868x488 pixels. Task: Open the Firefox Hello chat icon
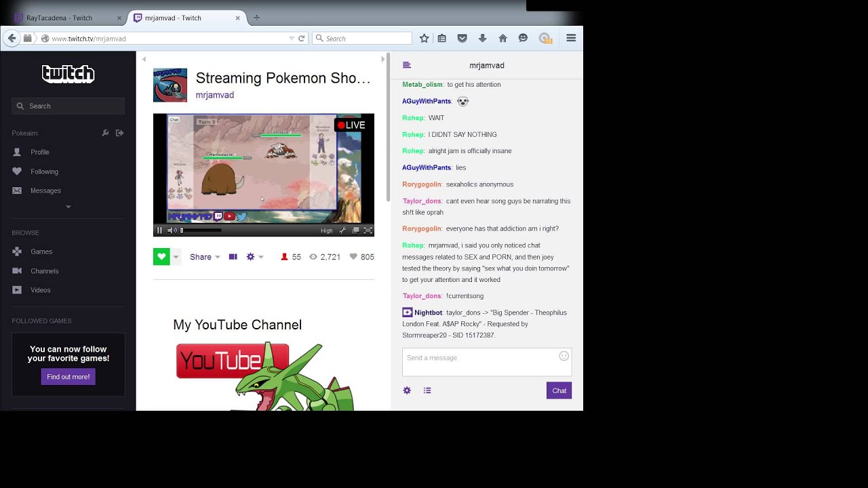click(x=523, y=39)
